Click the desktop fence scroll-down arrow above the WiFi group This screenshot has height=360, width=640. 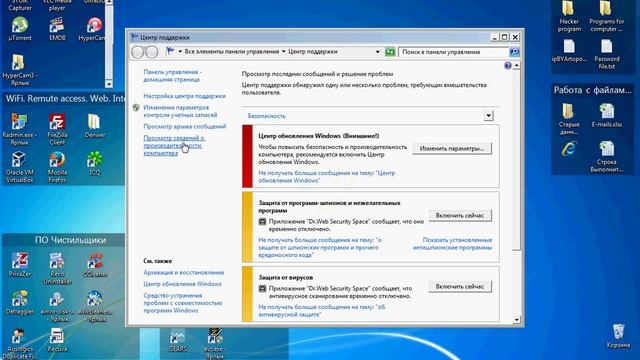(109, 84)
